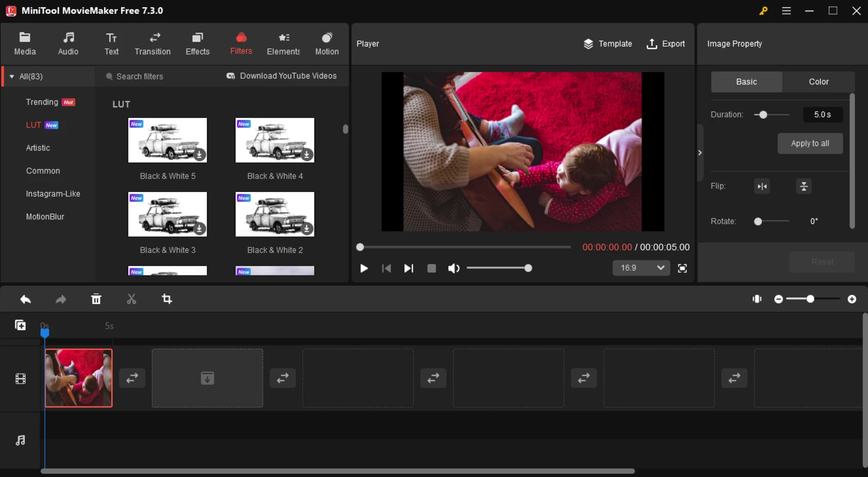Open fullscreen preview mode
Screen dimensions: 868x477
[682, 268]
